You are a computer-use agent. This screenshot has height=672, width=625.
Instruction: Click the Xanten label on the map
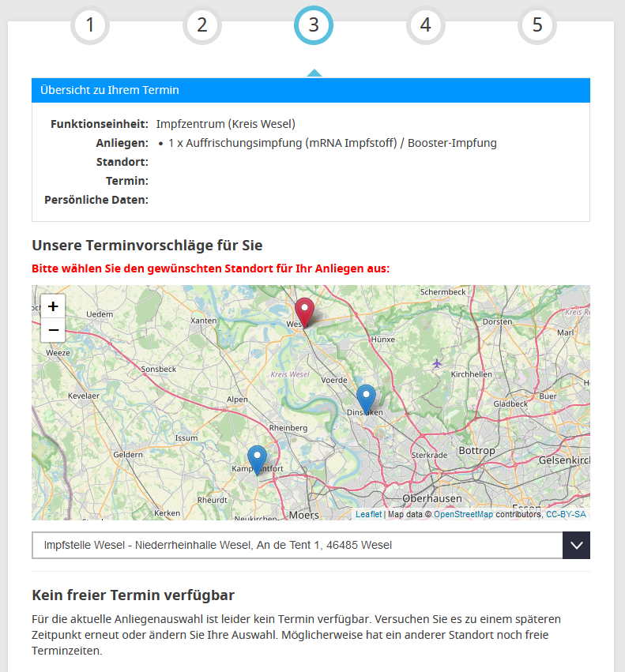(x=204, y=320)
